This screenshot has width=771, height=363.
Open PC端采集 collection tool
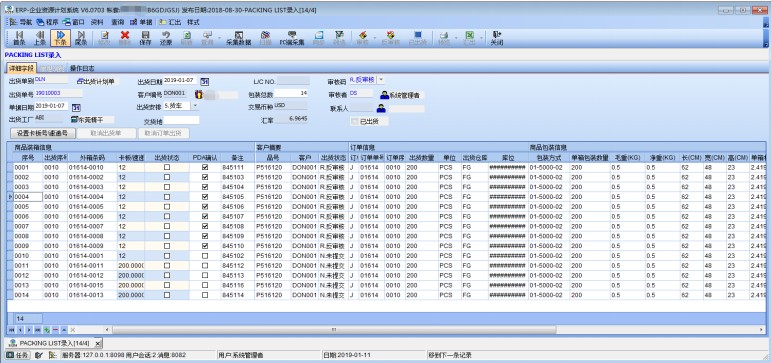point(292,38)
